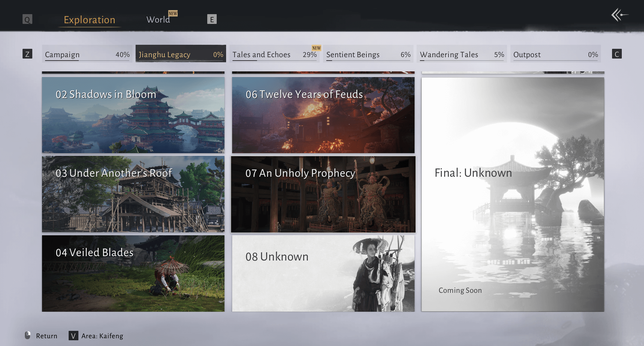Choose the Wandering Tales category
This screenshot has width=644, height=346.
coord(462,54)
